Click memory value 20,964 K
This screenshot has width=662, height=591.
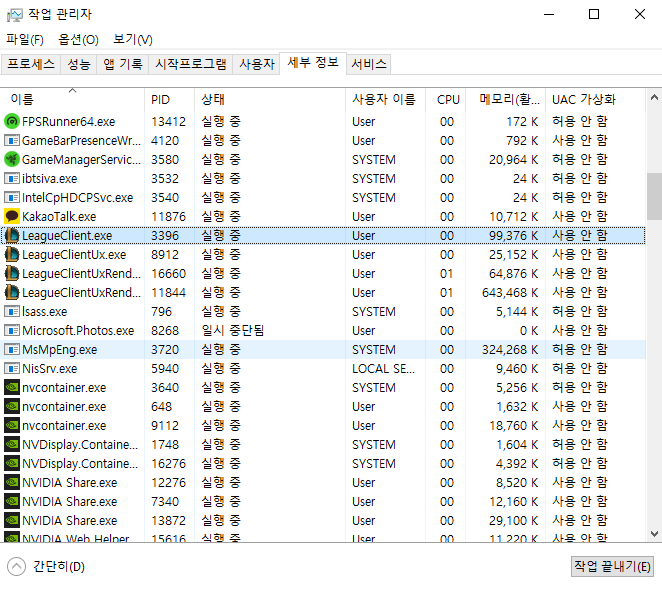click(513, 160)
